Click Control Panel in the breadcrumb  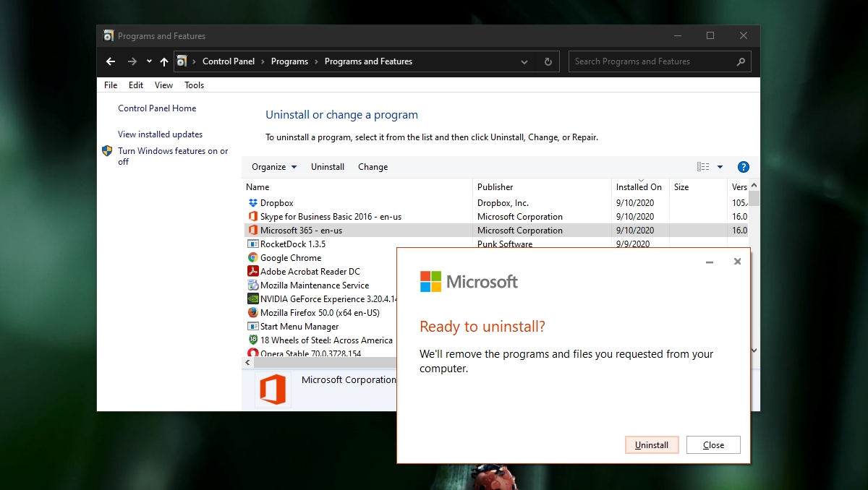[229, 61]
